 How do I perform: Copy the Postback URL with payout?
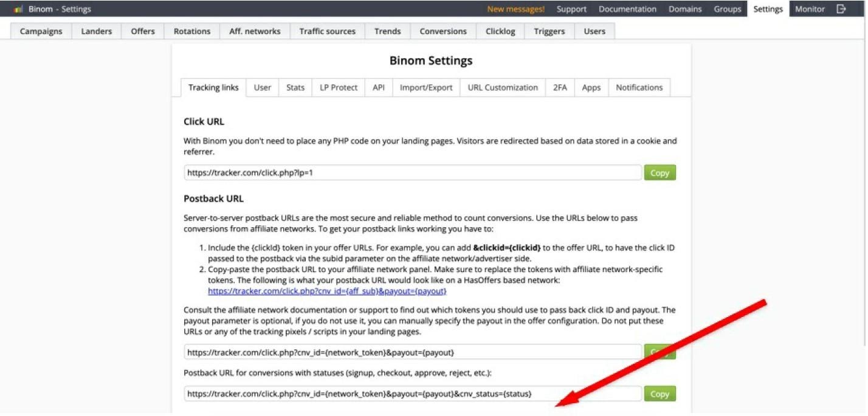coord(660,352)
